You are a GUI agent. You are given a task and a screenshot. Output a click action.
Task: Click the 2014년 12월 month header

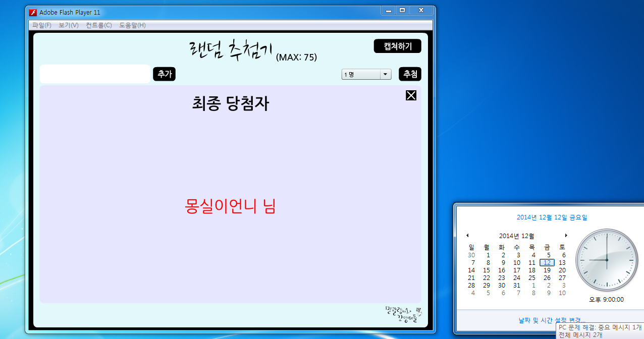(x=517, y=236)
